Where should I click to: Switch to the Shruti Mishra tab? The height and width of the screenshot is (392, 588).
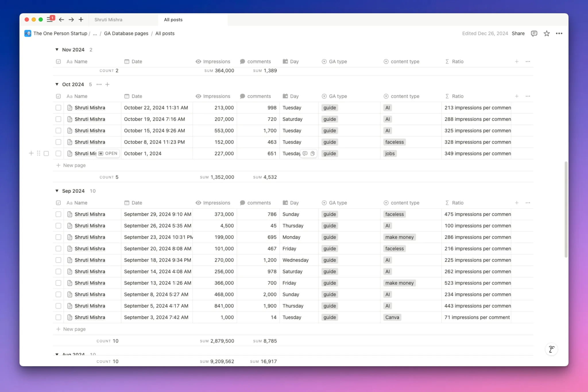pyautogui.click(x=109, y=20)
